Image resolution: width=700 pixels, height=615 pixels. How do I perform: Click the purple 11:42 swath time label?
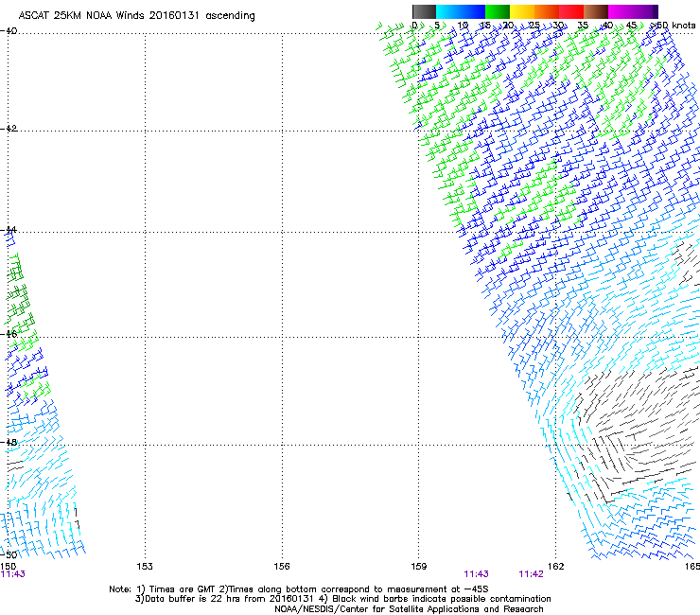pos(531,574)
